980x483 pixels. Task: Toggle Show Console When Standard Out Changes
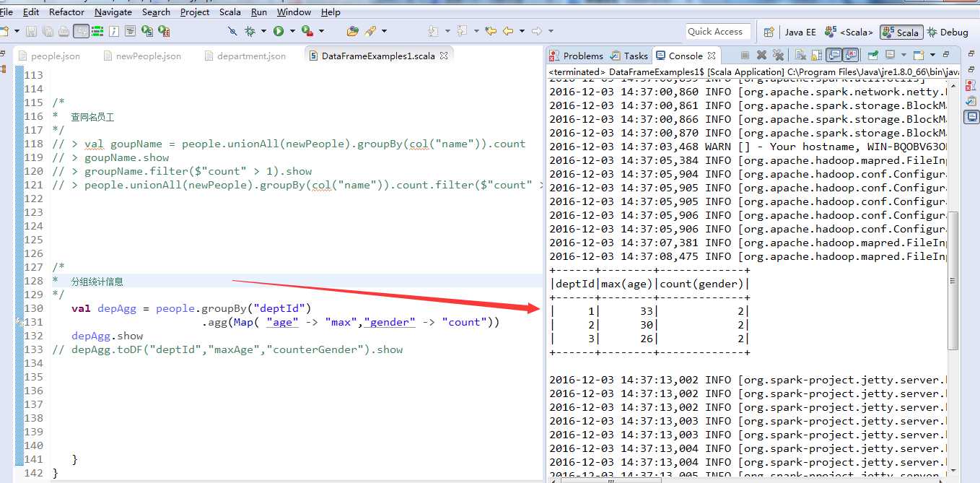tap(835, 55)
